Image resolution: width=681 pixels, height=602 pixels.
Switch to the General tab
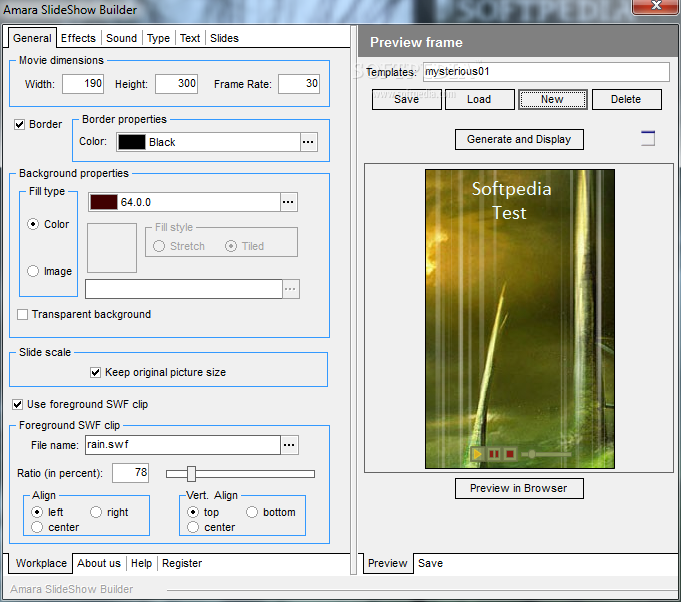click(x=32, y=38)
